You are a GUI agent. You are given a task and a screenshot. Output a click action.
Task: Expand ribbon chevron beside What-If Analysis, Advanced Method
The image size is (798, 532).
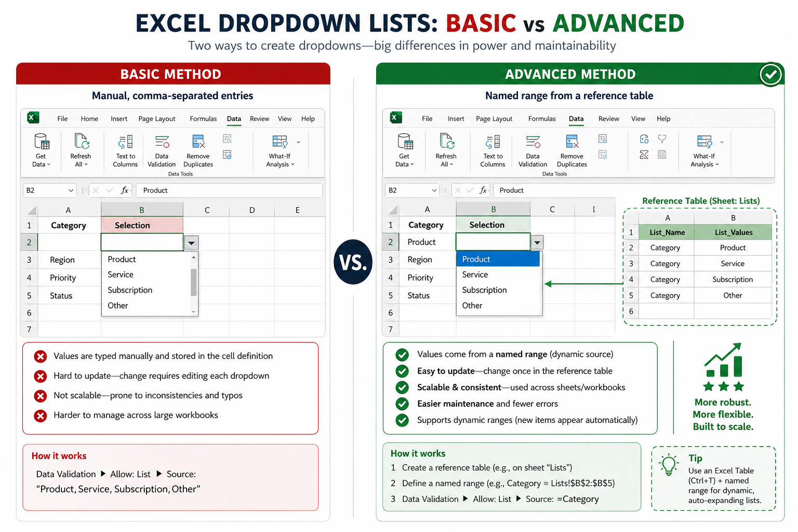[722, 142]
